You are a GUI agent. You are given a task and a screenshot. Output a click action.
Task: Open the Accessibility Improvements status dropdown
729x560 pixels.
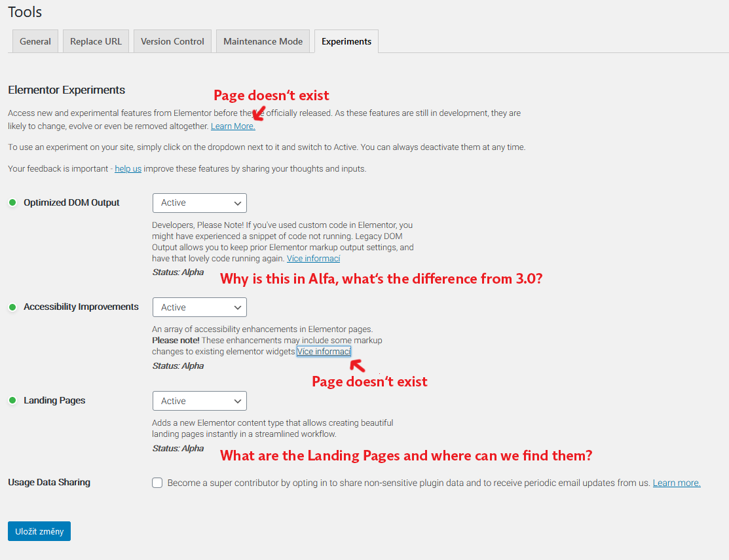pos(199,307)
